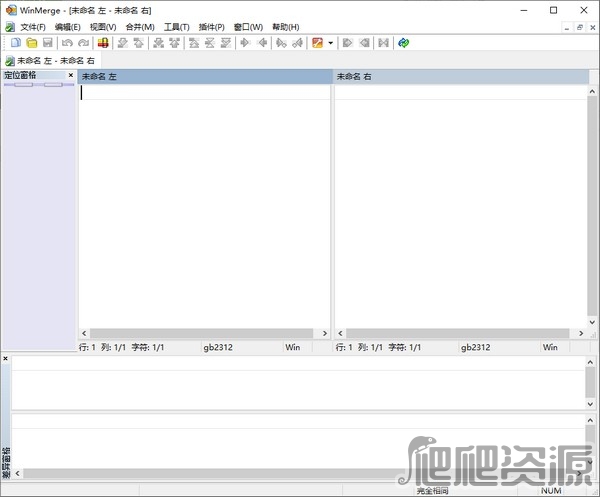Jump to First Difference toolbar icon
The width and height of the screenshot is (600, 497).
194,43
